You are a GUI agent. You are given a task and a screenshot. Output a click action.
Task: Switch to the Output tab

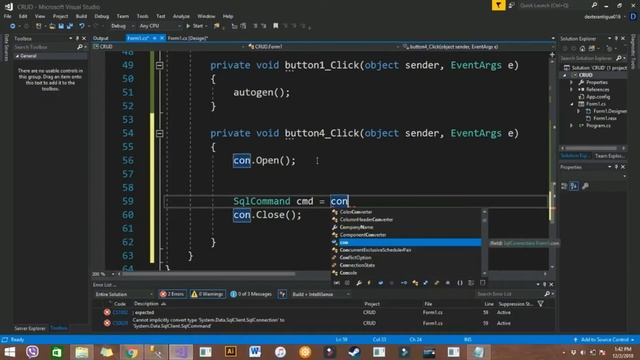tap(101, 38)
